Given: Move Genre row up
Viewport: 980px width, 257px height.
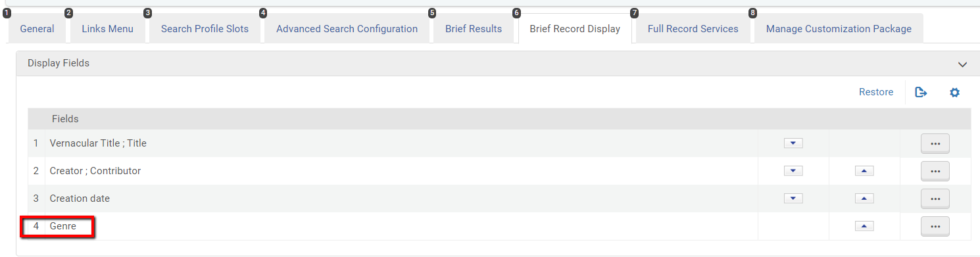Looking at the screenshot, I should click(864, 226).
